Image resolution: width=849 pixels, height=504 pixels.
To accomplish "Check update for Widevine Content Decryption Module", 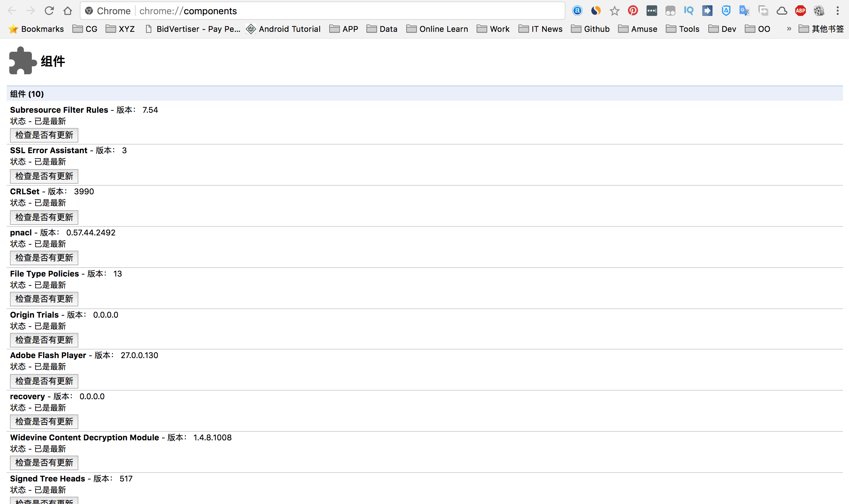I will tap(44, 463).
